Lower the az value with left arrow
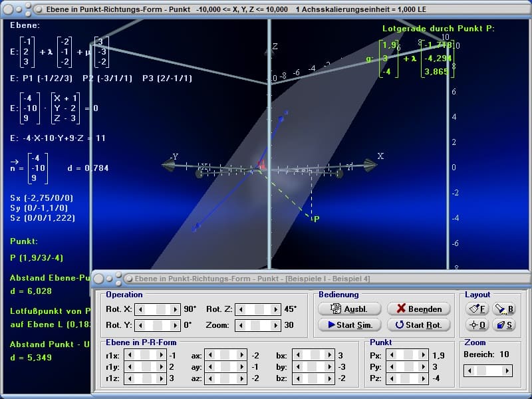 point(210,378)
